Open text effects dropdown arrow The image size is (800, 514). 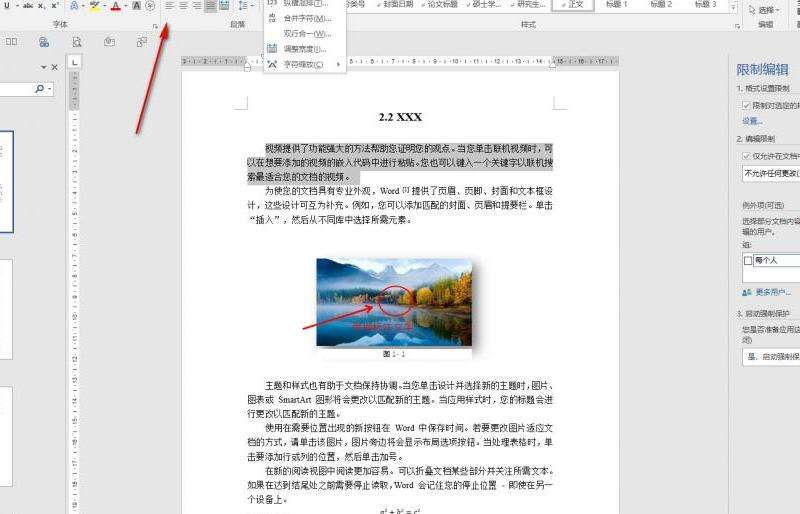click(83, 6)
